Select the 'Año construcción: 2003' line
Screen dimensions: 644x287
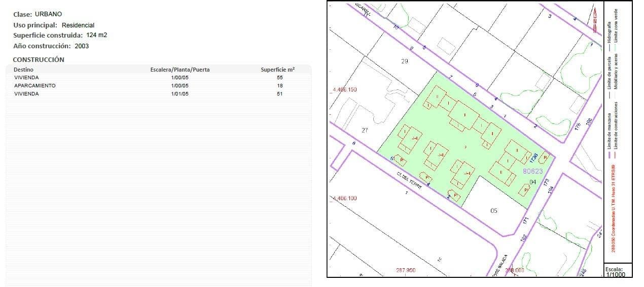pyautogui.click(x=51, y=46)
